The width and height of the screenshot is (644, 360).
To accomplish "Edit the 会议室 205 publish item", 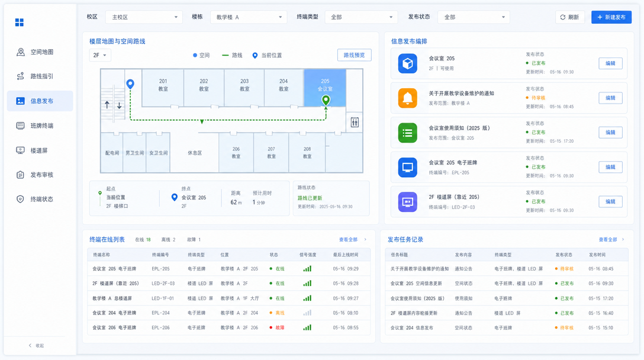I will 610,63.
